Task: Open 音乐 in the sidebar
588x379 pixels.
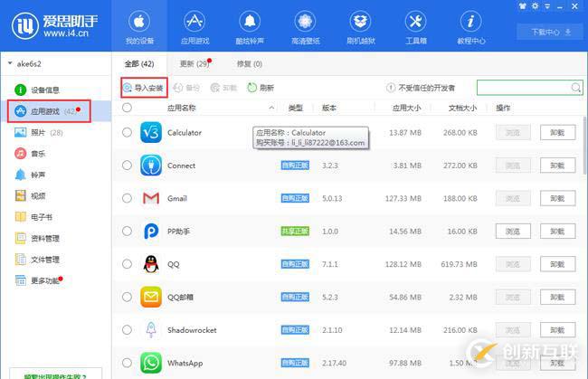Action: click(x=30, y=154)
